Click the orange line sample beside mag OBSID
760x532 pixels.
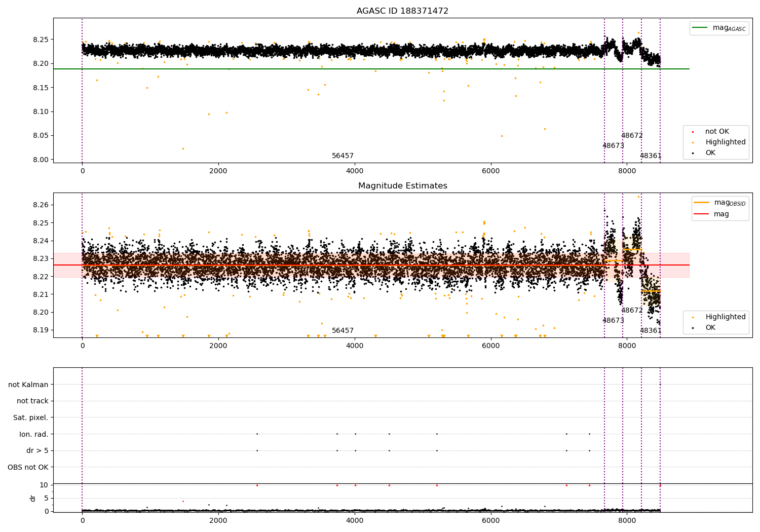coord(701,203)
